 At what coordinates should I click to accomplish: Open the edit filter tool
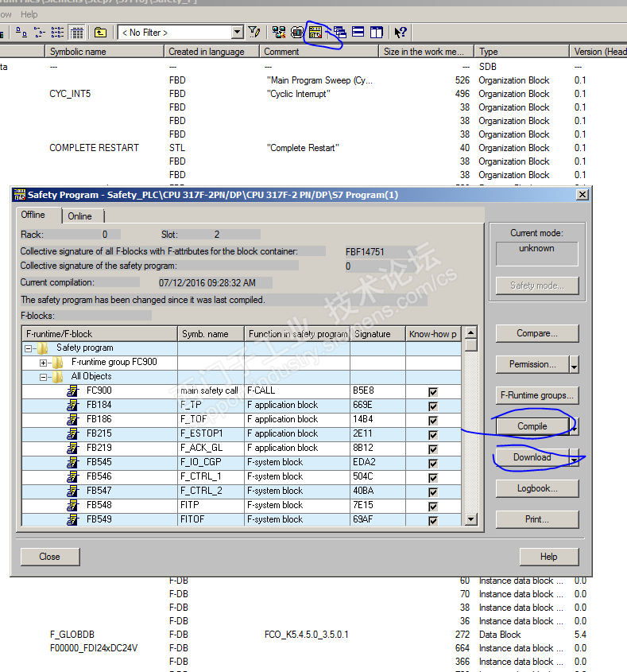click(x=254, y=32)
